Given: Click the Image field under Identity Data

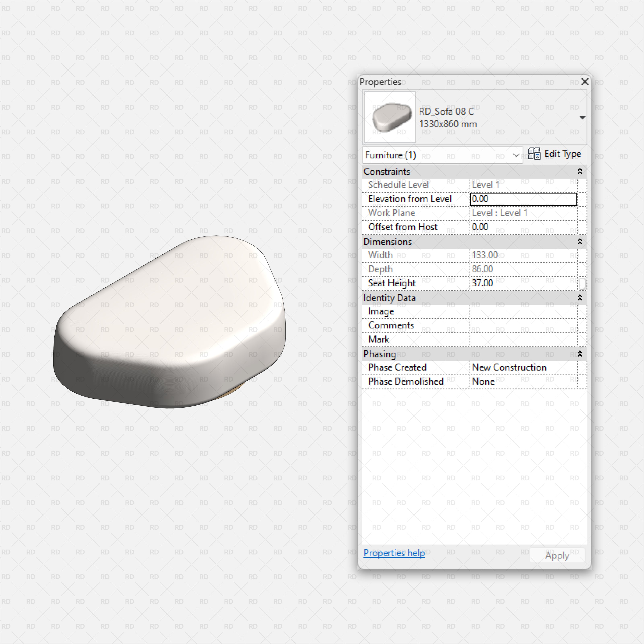Looking at the screenshot, I should (527, 311).
